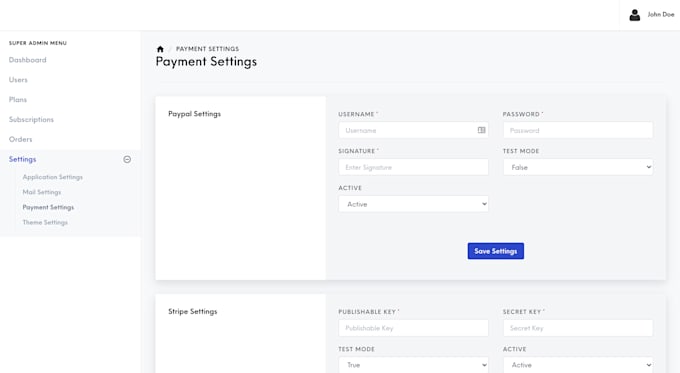Viewport: 680px width, 373px height.
Task: Click the Stripe Settings section title
Action: [x=193, y=311]
